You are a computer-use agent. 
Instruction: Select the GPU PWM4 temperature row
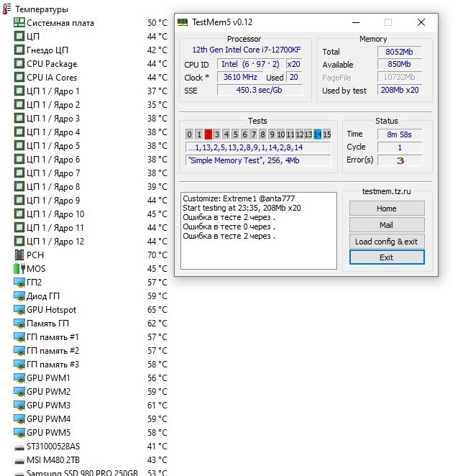[91, 419]
